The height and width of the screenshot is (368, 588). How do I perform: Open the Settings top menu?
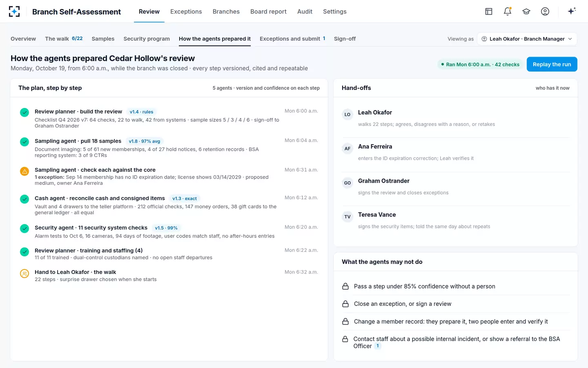pyautogui.click(x=335, y=11)
